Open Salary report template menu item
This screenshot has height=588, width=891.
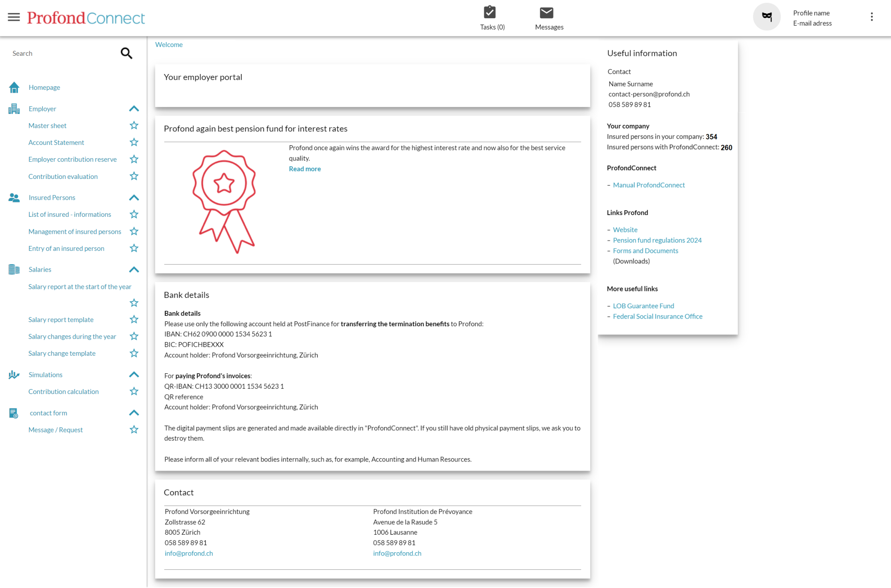coord(61,320)
